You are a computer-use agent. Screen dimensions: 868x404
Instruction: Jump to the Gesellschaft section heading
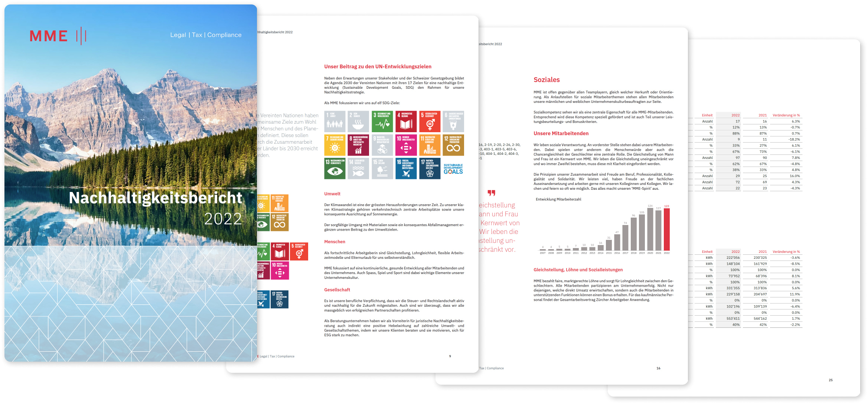pyautogui.click(x=337, y=290)
